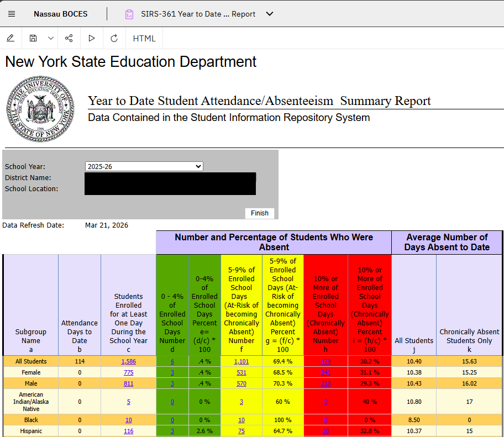Click the report clipboard icon
Screen dimensions: 504x437
tap(129, 14)
